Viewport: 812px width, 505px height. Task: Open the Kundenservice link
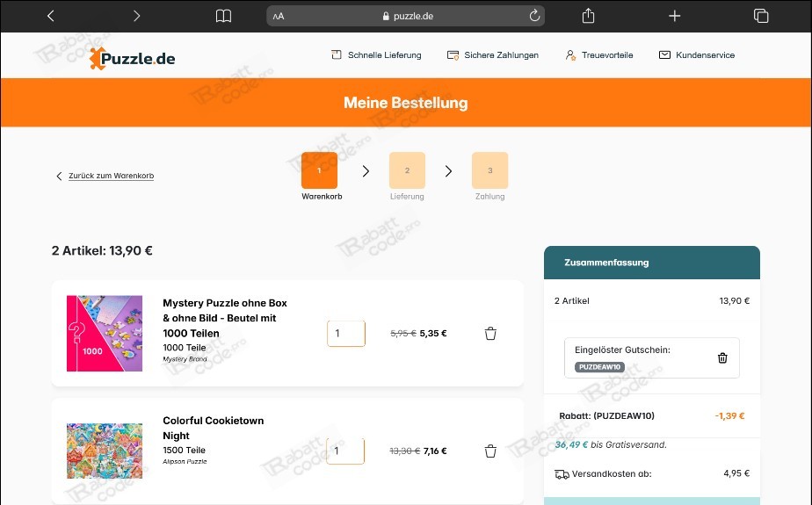tap(697, 54)
